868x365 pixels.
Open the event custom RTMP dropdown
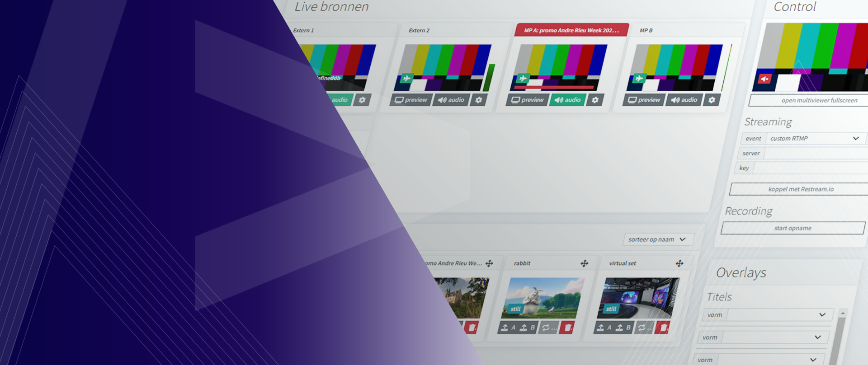816,138
